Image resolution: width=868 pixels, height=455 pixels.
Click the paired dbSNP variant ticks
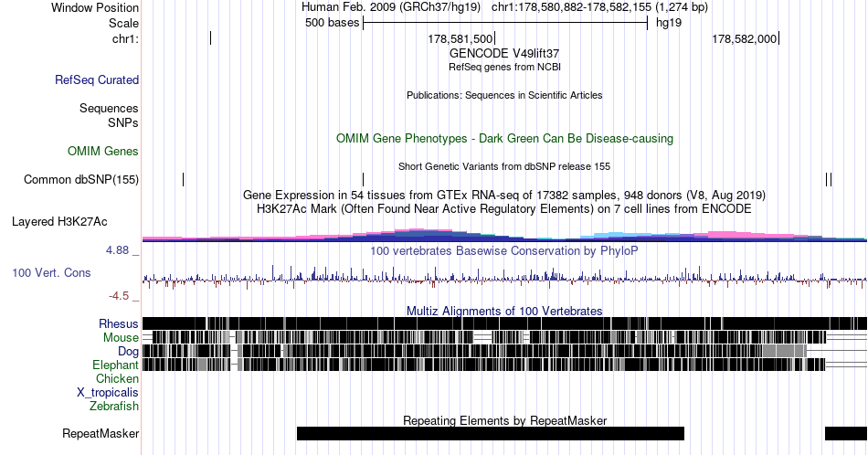tap(829, 179)
